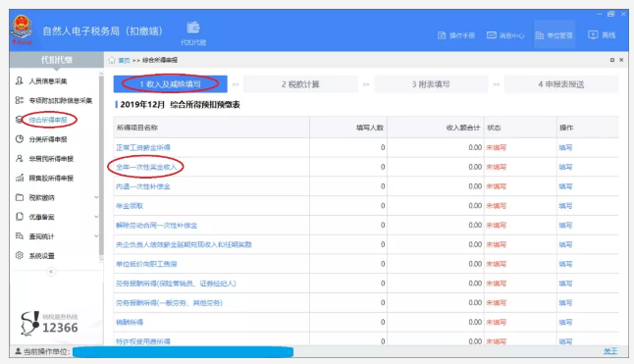Switch to step 2 税款计算
Screen dimensions: 634x364
pos(300,84)
